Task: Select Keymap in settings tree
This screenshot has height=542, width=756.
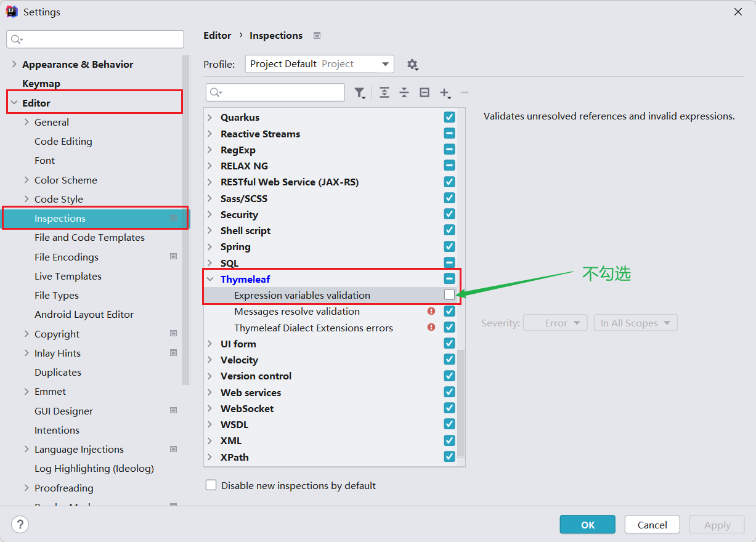Action: (x=41, y=83)
